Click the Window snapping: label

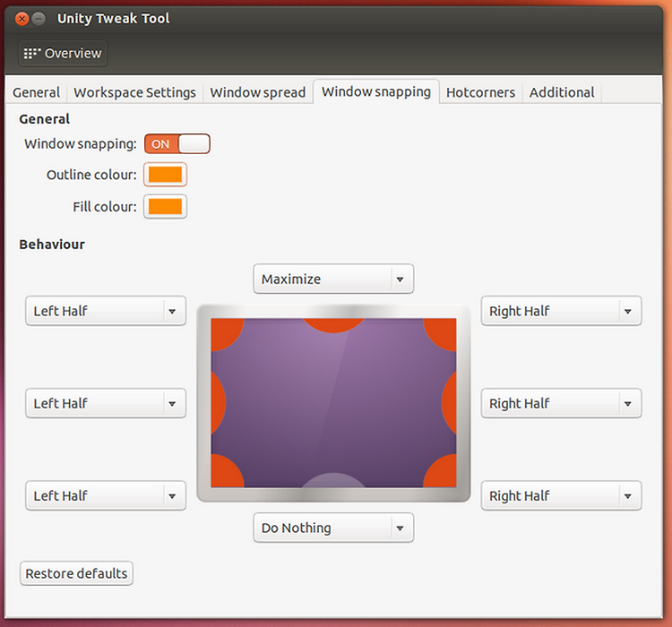coord(81,144)
